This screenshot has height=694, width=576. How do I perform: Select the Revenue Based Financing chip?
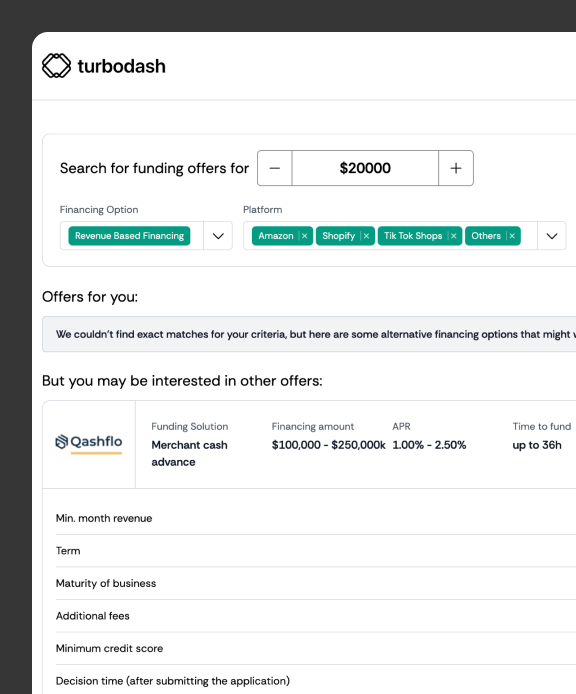(x=129, y=236)
